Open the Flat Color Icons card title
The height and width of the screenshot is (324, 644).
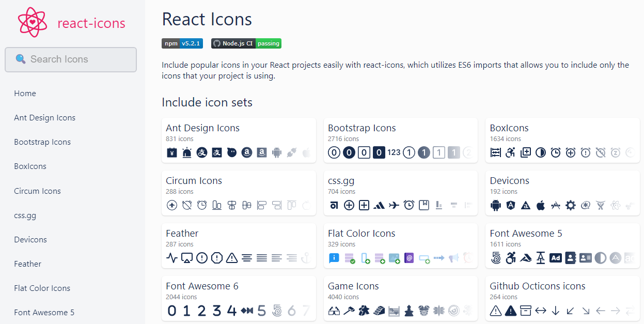click(362, 234)
